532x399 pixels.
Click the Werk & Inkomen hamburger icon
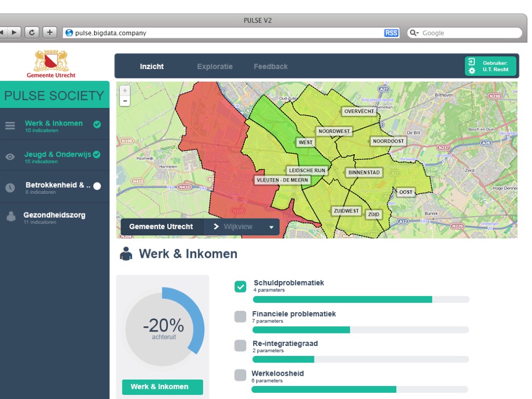[10, 126]
